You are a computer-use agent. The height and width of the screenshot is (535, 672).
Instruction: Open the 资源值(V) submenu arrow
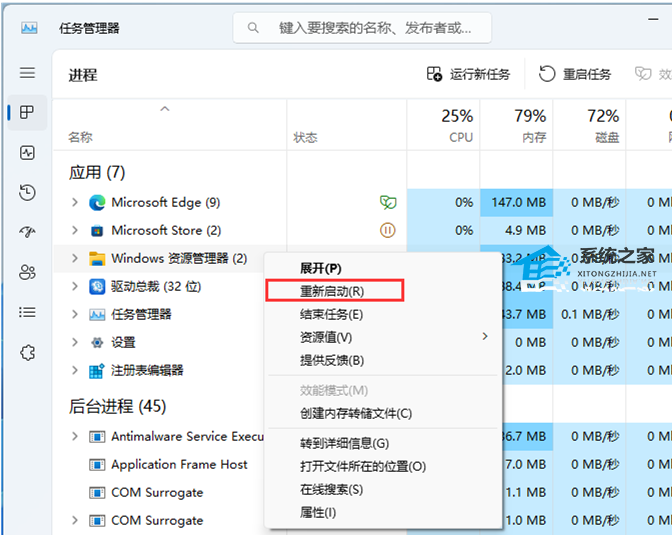pyautogui.click(x=485, y=337)
